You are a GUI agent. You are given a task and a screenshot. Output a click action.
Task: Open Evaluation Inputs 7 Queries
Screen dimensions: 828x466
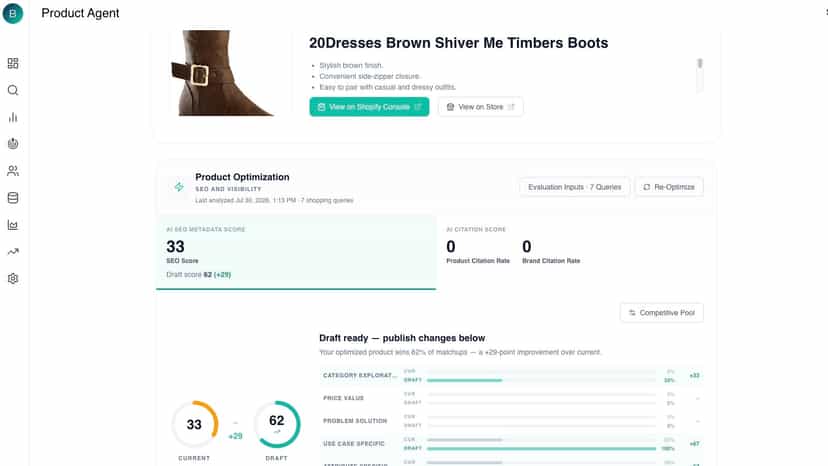pyautogui.click(x=575, y=187)
